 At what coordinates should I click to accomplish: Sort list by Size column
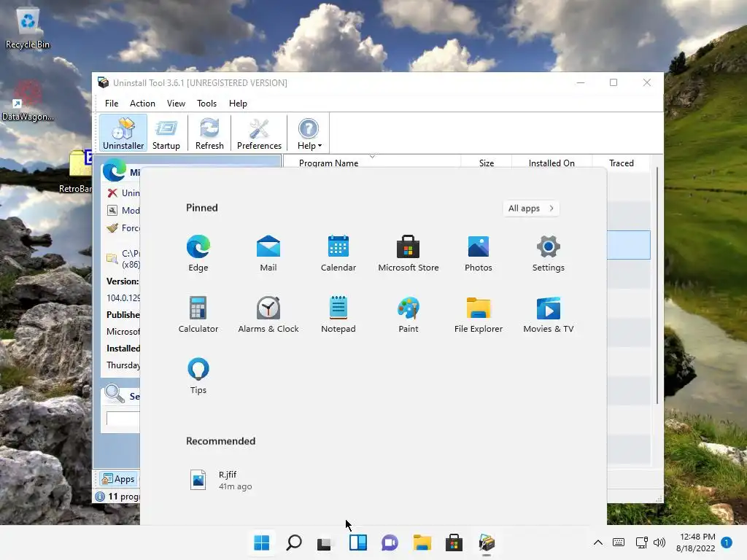(486, 163)
